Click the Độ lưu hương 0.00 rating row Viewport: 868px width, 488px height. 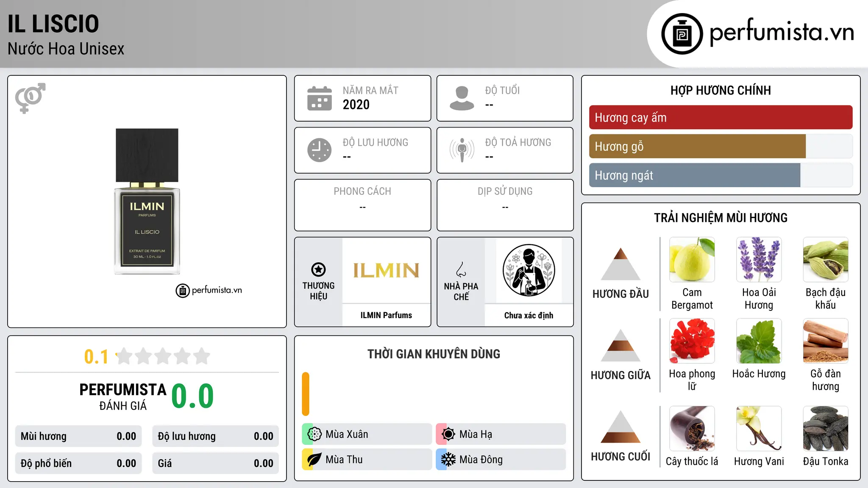215,436
